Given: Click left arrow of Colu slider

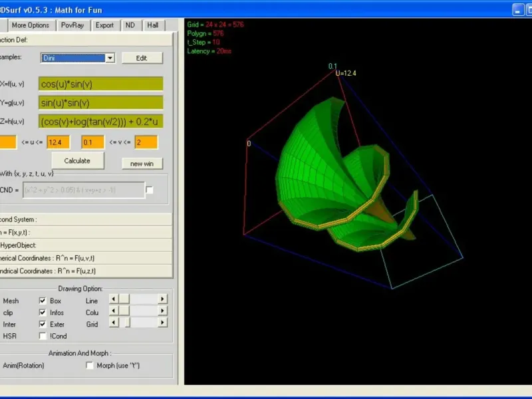Looking at the screenshot, I should 112,311.
